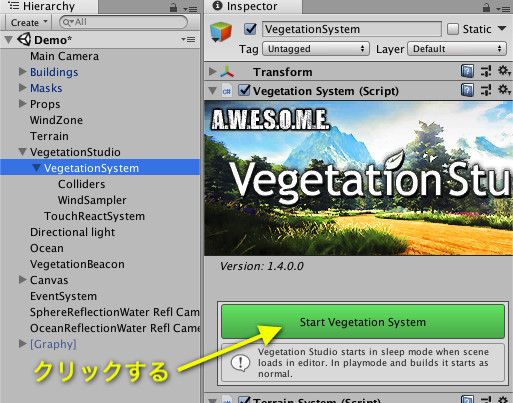
Task: Toggle the VegetationSystem object active checkbox
Action: [250, 29]
